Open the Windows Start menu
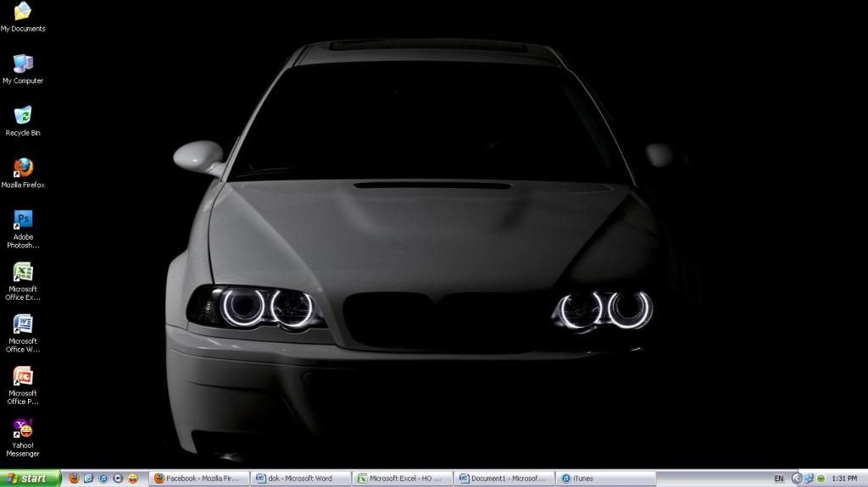 click(x=30, y=479)
